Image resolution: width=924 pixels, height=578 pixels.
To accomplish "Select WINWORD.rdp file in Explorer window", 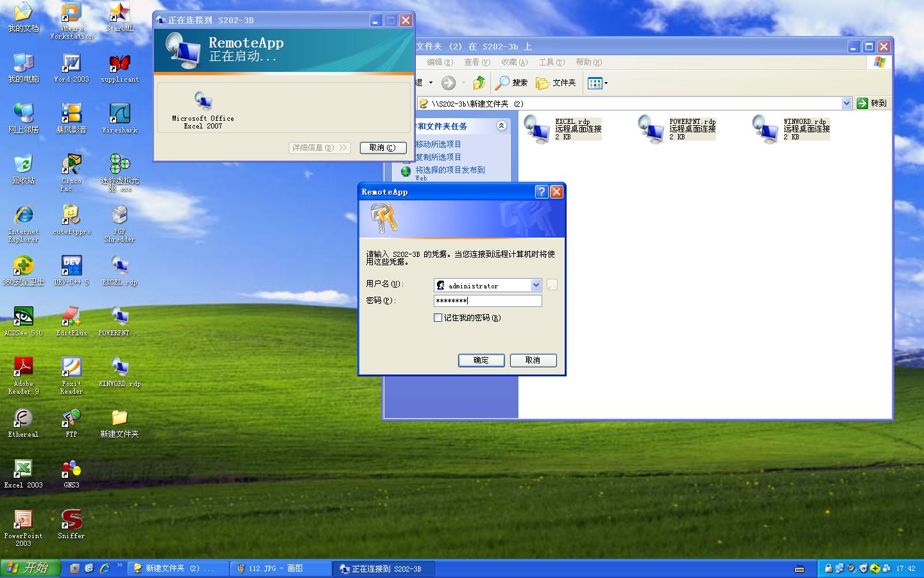I will tap(791, 129).
